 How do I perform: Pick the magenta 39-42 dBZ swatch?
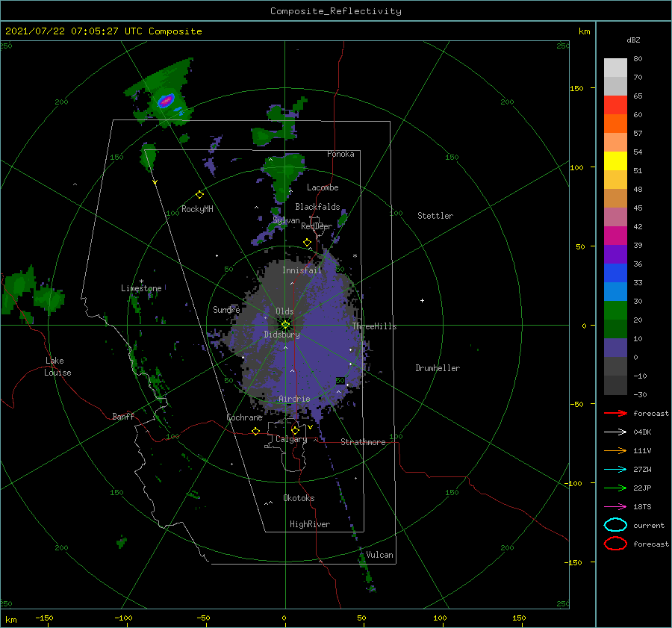click(615, 236)
